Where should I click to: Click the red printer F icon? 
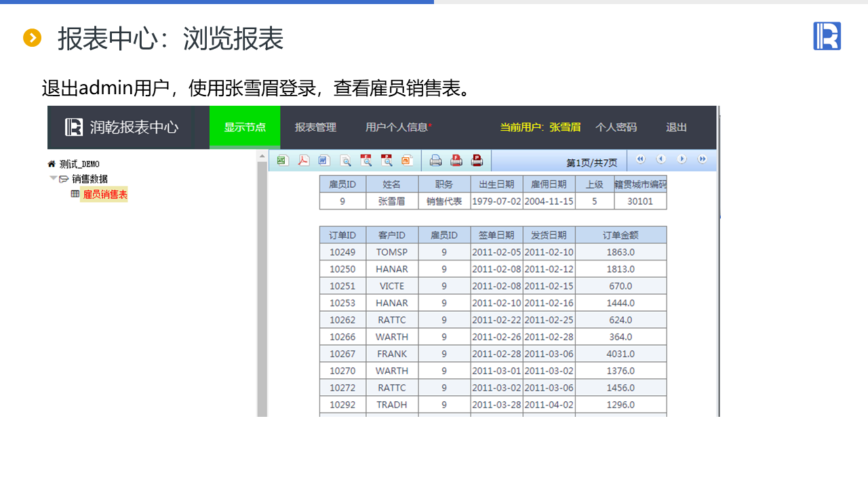click(456, 161)
